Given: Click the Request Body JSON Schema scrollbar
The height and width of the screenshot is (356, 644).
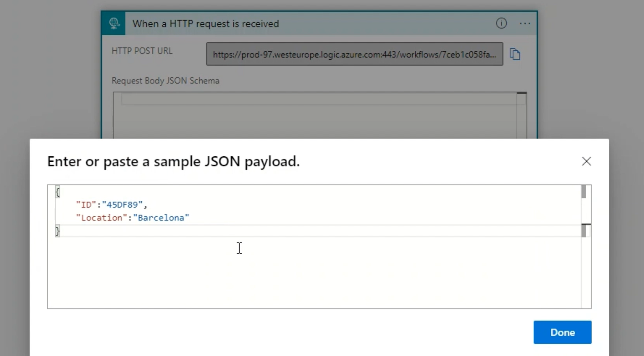Looking at the screenshot, I should click(522, 116).
